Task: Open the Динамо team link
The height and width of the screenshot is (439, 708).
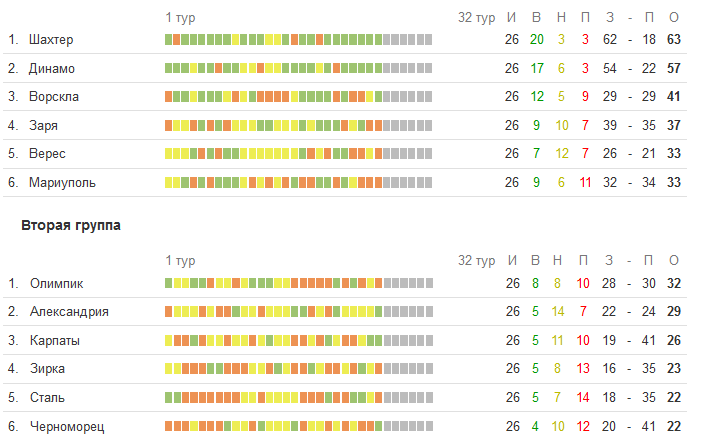Action: pyautogui.click(x=52, y=69)
